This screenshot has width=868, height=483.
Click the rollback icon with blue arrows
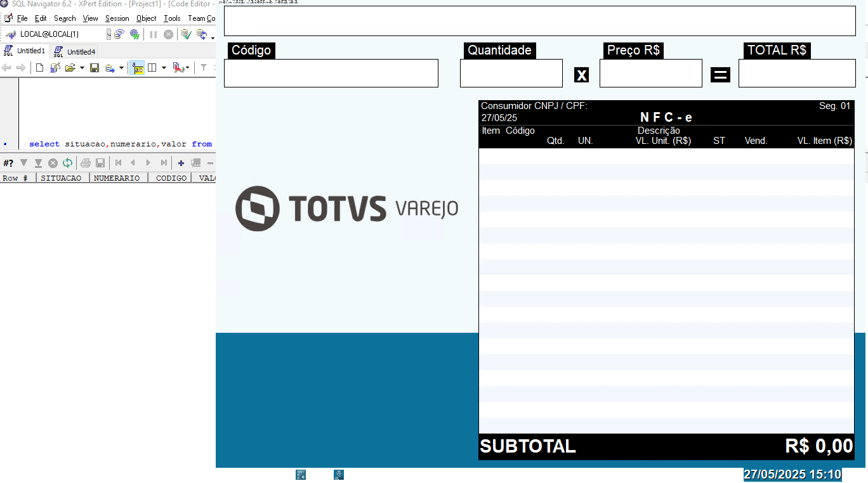click(202, 34)
